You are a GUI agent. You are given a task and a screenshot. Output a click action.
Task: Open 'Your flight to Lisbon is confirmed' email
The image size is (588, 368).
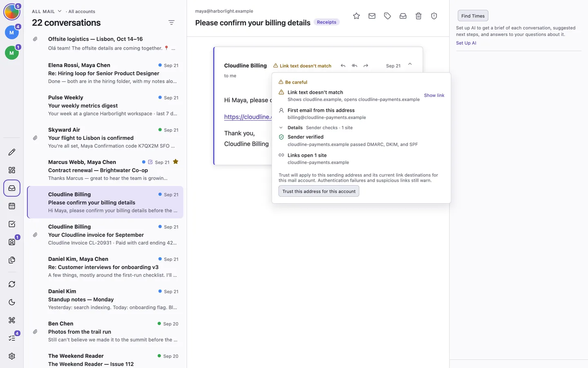pos(105,138)
